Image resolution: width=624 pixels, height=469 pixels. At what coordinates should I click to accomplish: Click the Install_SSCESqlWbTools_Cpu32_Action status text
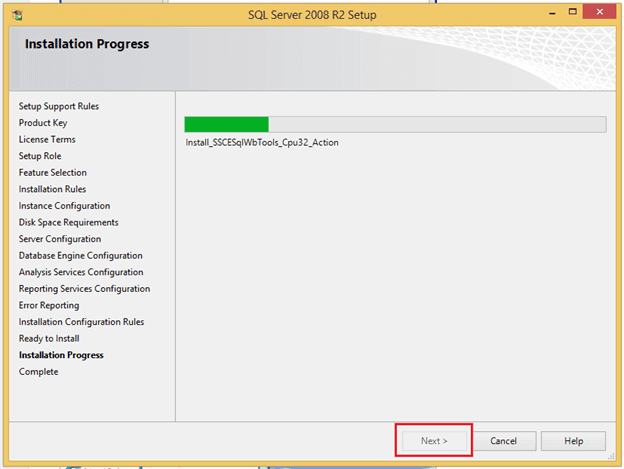pyautogui.click(x=262, y=143)
